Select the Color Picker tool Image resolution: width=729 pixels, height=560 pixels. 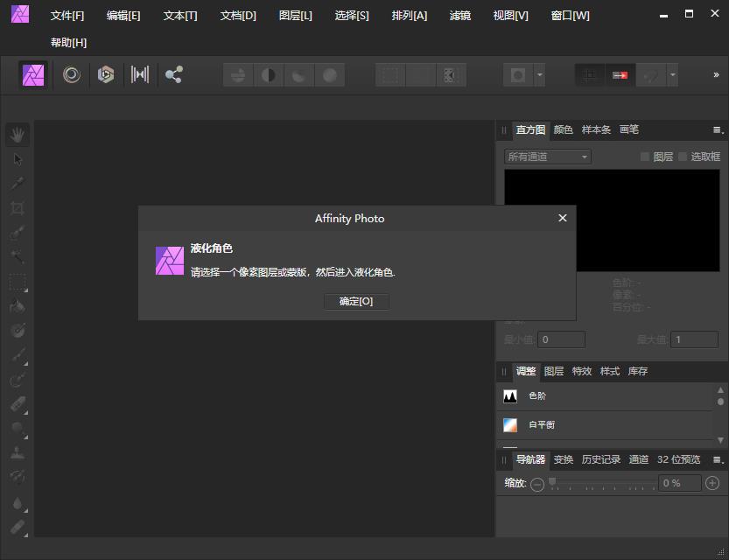[18, 183]
